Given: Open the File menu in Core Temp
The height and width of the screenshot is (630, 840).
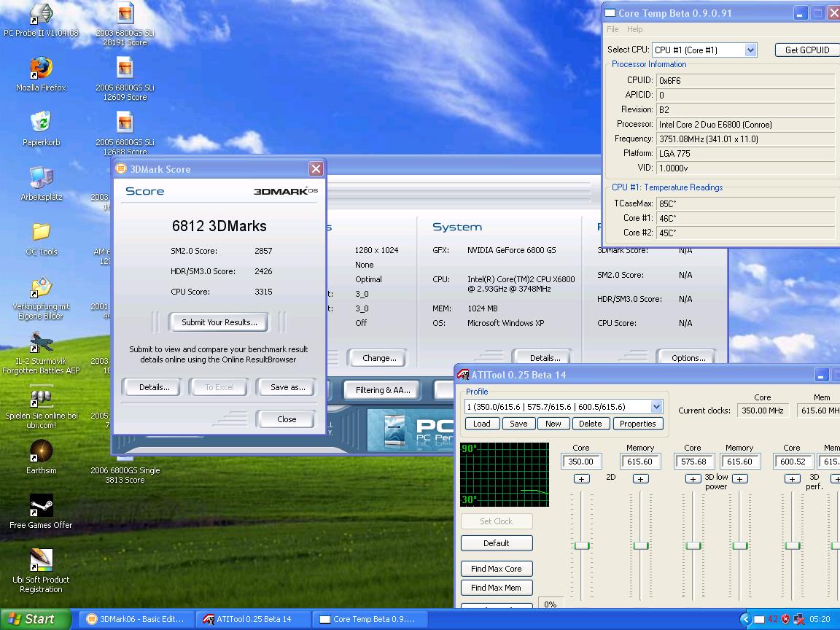Looking at the screenshot, I should (x=612, y=29).
